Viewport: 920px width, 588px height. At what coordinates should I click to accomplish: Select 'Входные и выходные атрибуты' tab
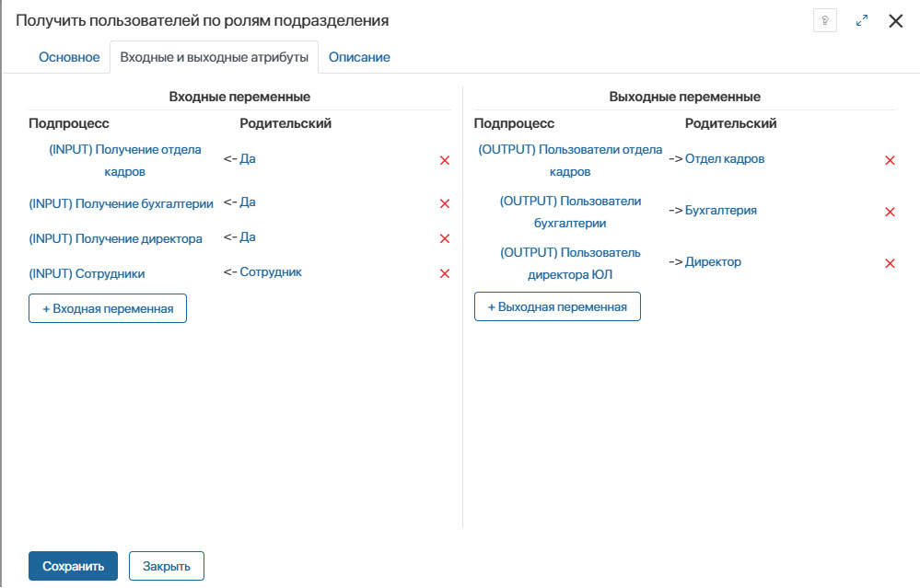click(x=214, y=57)
